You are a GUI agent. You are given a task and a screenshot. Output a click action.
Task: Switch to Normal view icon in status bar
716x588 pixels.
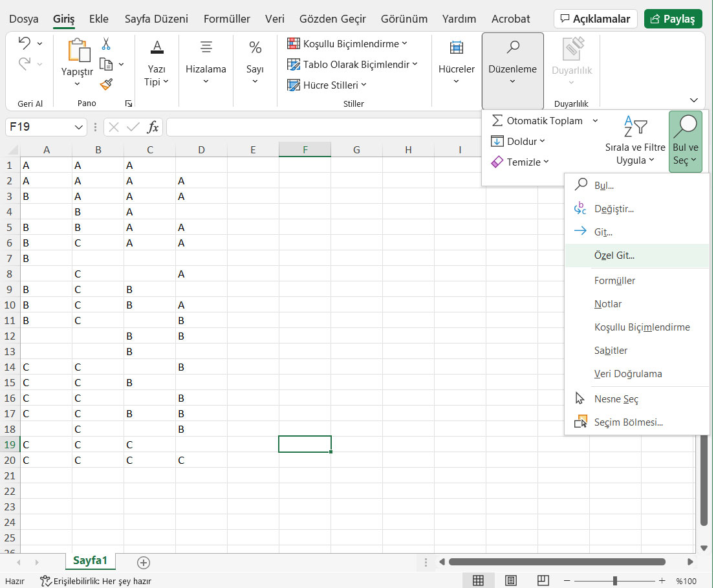tap(478, 581)
